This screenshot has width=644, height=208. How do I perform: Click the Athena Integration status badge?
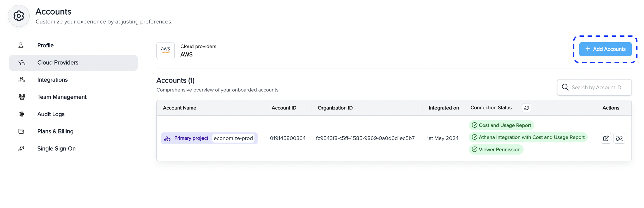pos(528,137)
